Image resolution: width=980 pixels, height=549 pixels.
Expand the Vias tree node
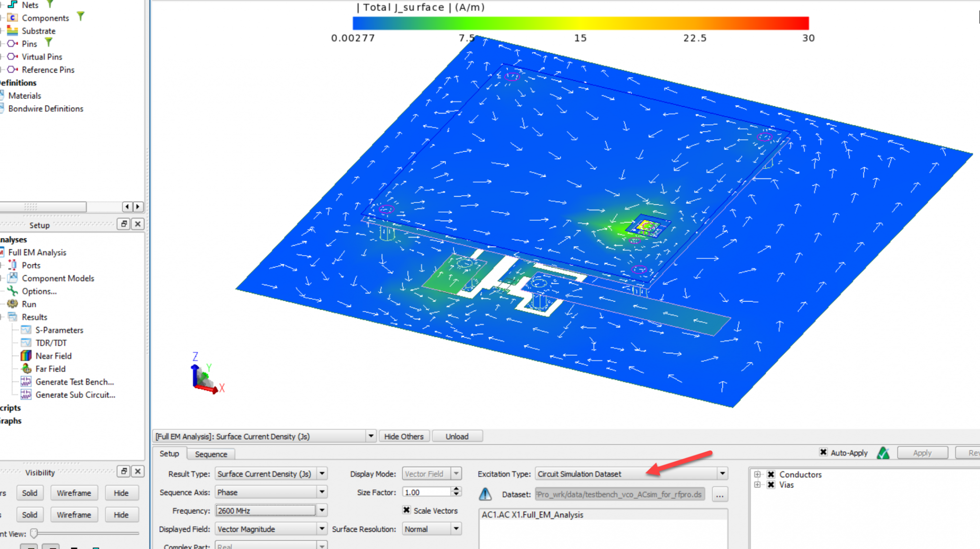click(x=757, y=485)
